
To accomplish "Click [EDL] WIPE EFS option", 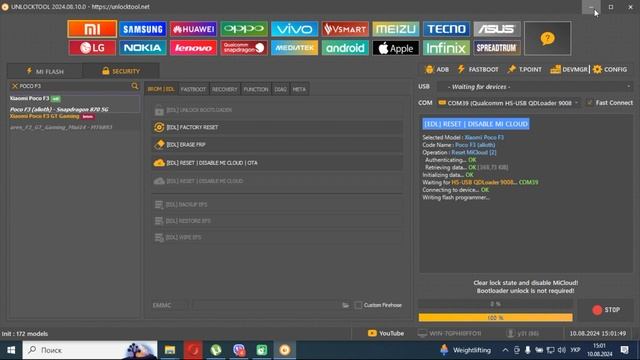I will tap(278, 237).
